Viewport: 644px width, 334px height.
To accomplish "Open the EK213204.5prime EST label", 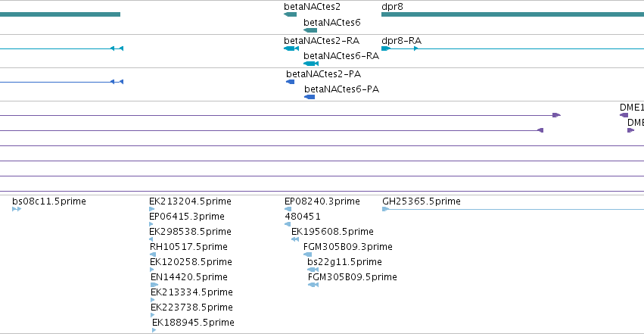I will (x=190, y=201).
